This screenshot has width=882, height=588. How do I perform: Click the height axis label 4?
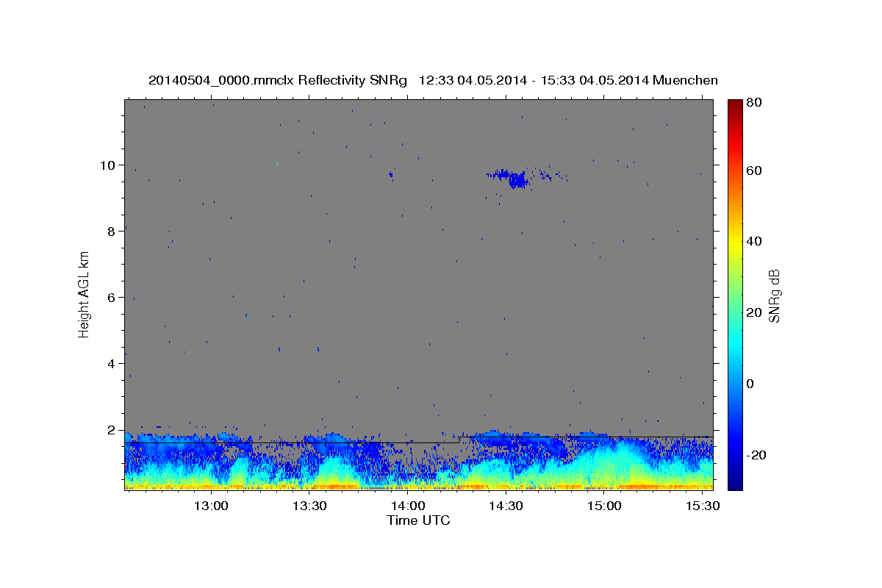click(112, 364)
